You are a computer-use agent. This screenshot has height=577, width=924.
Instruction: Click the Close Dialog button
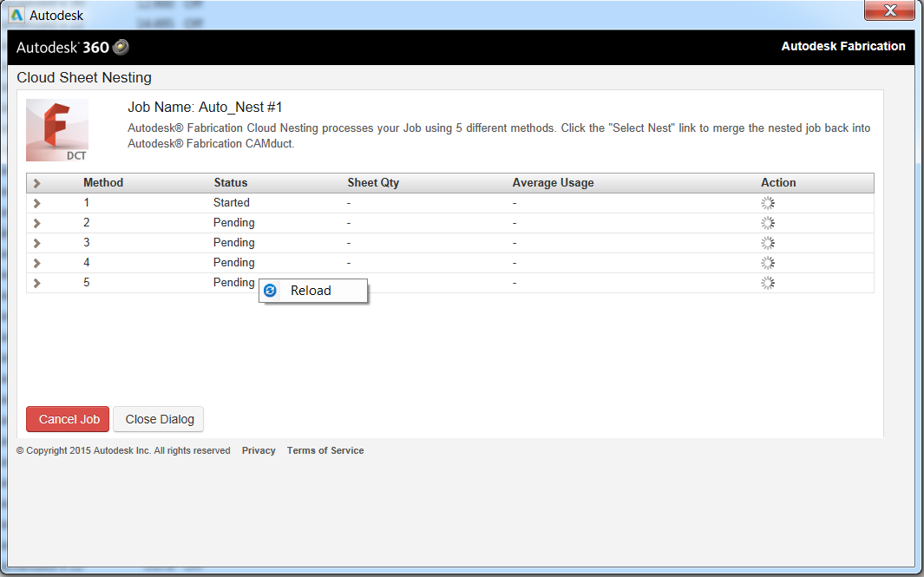coord(159,419)
